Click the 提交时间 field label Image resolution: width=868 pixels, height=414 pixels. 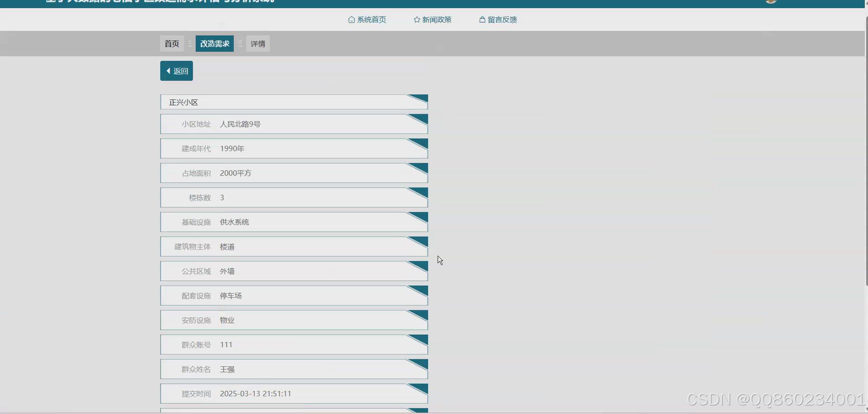click(196, 394)
